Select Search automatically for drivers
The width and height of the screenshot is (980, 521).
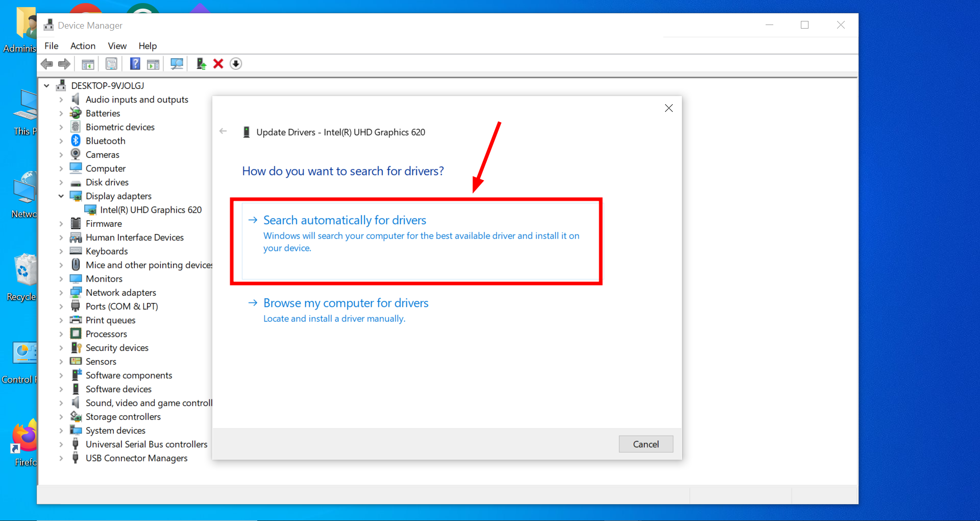345,220
